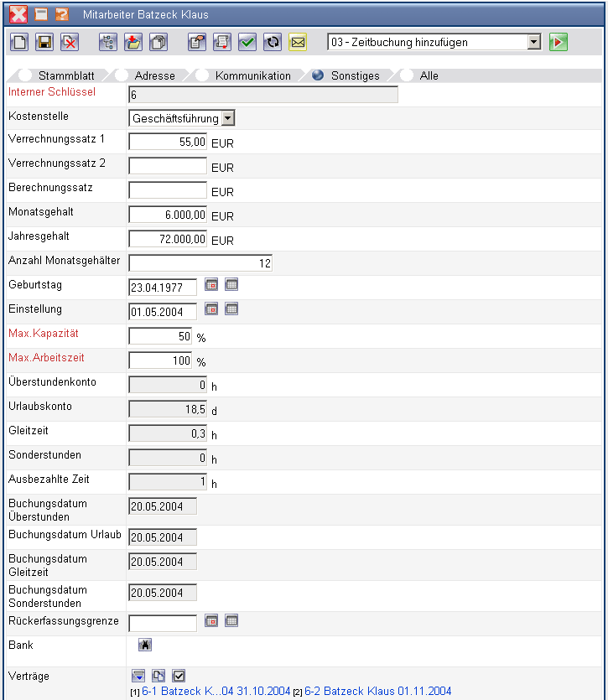Expand the '03 - Zeitbuchung hinzufügen' action dropdown
The image size is (608, 700).
click(x=534, y=42)
